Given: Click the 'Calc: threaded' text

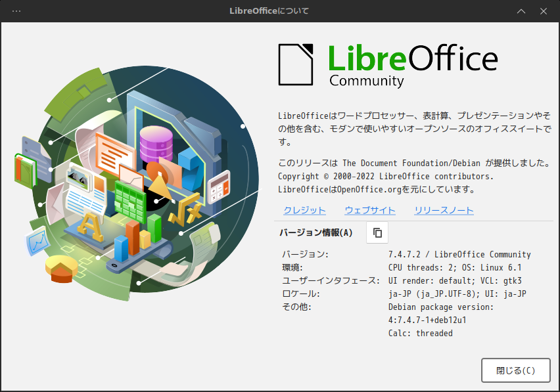Looking at the screenshot, I should [421, 333].
